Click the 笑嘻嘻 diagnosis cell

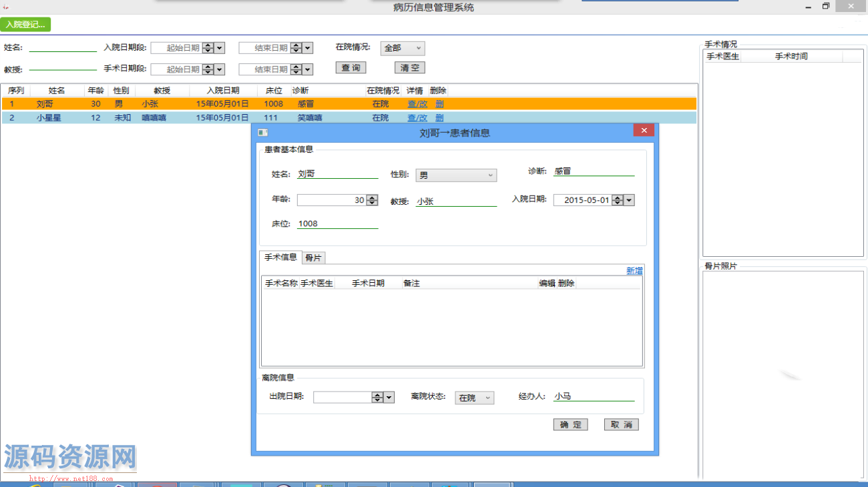coord(310,118)
